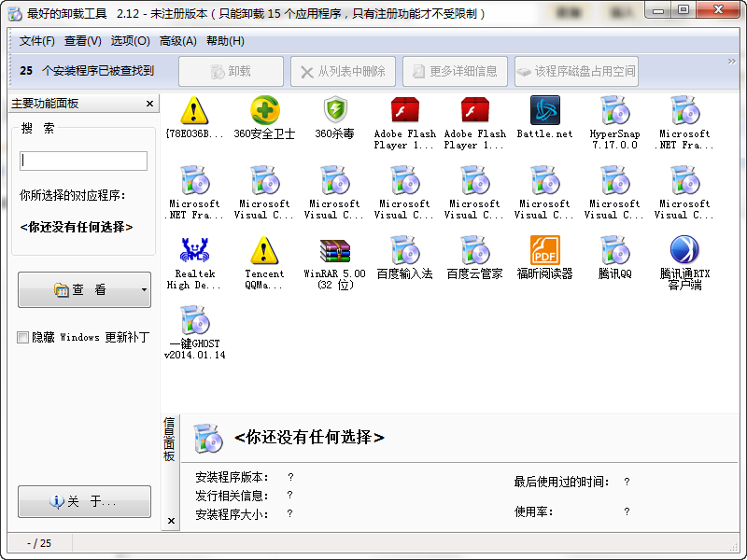The width and height of the screenshot is (747, 560).
Task: Select the 百度云管家 program icon
Action: coord(475,250)
